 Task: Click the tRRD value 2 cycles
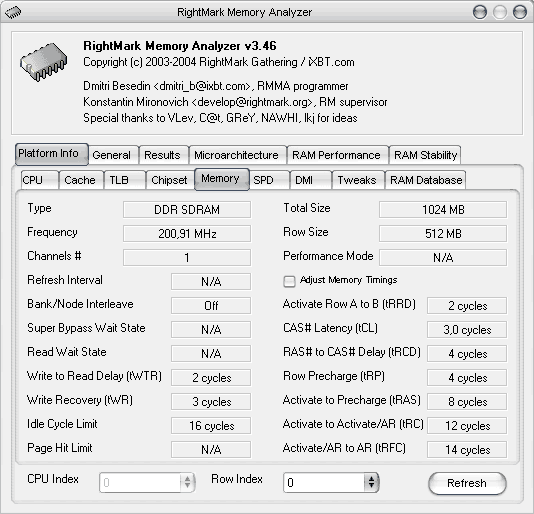pyautogui.click(x=467, y=306)
